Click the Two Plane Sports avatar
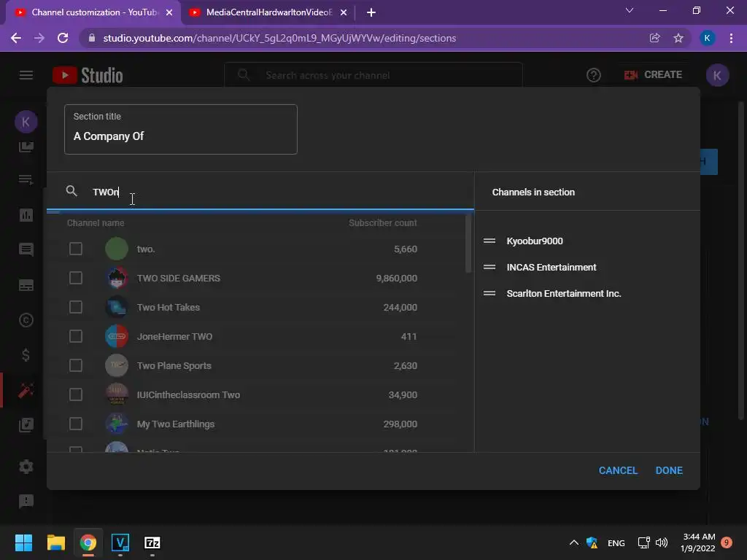Screen dimensions: 747x560 117,366
